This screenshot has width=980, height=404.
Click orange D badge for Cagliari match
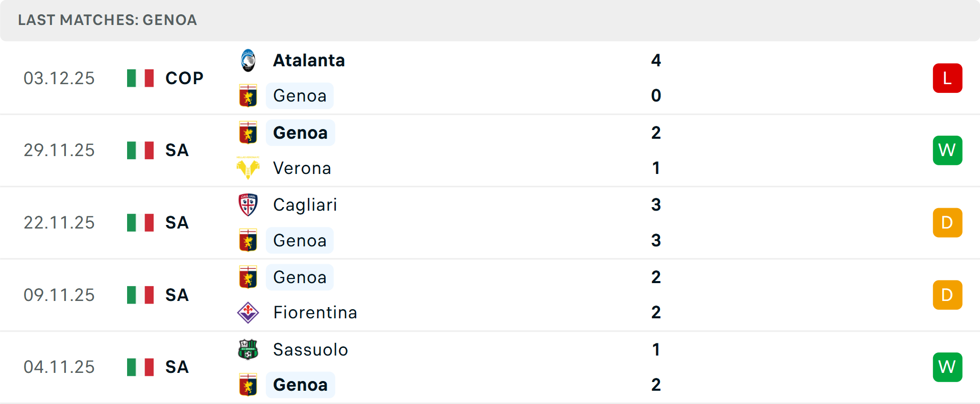pos(947,222)
